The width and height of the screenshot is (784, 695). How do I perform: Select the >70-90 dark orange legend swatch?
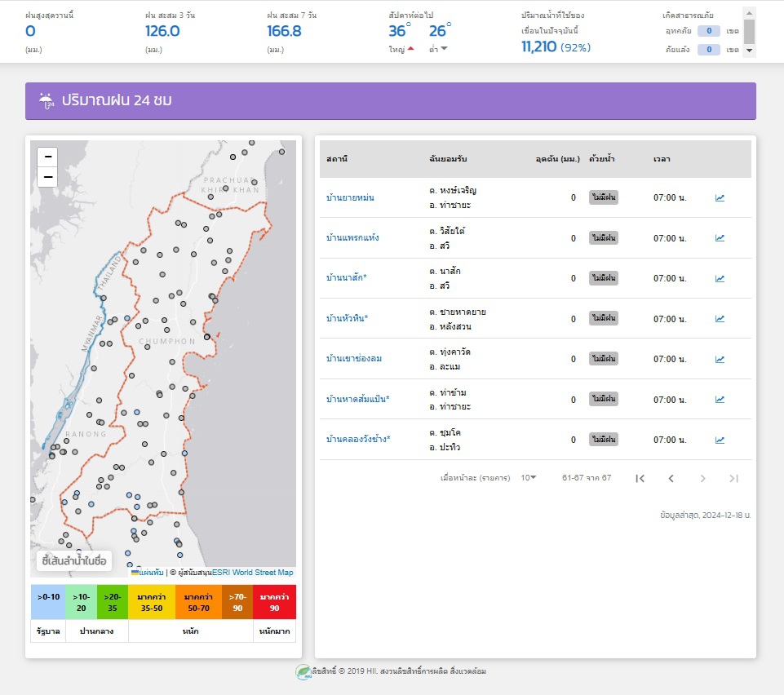click(237, 602)
